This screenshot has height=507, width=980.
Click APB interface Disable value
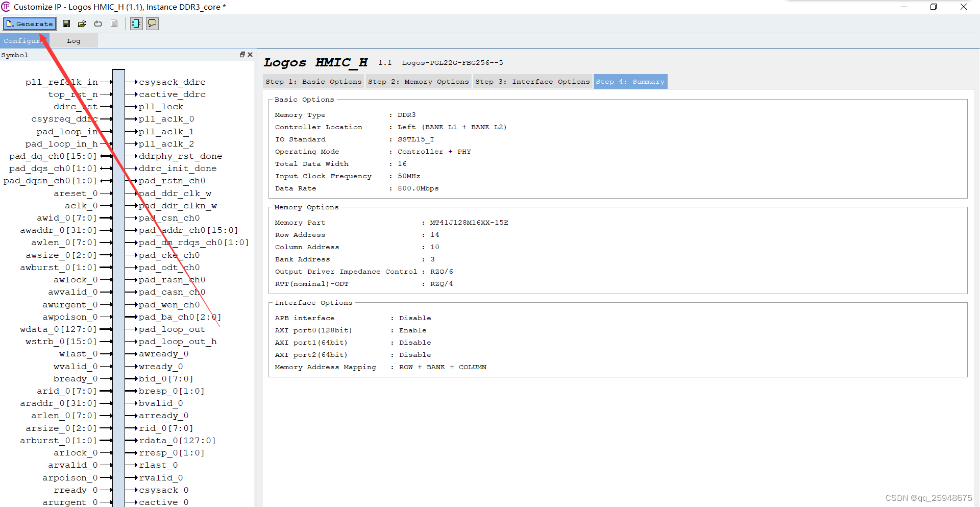coord(415,318)
